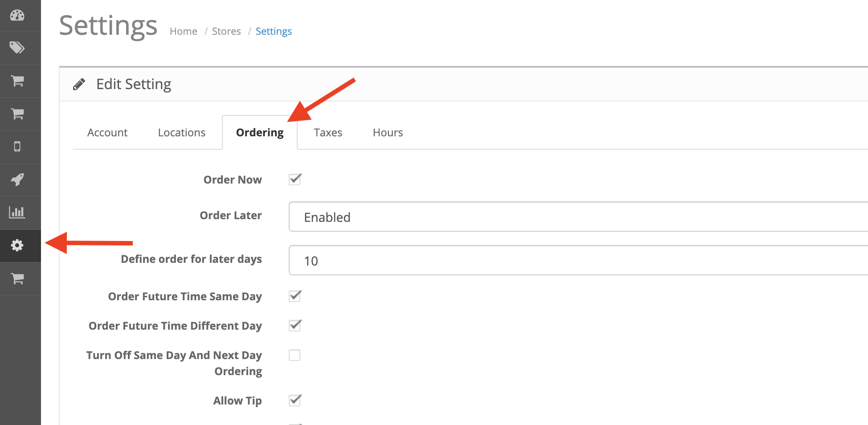
Task: Go to Home breadcrumb link
Action: (184, 32)
